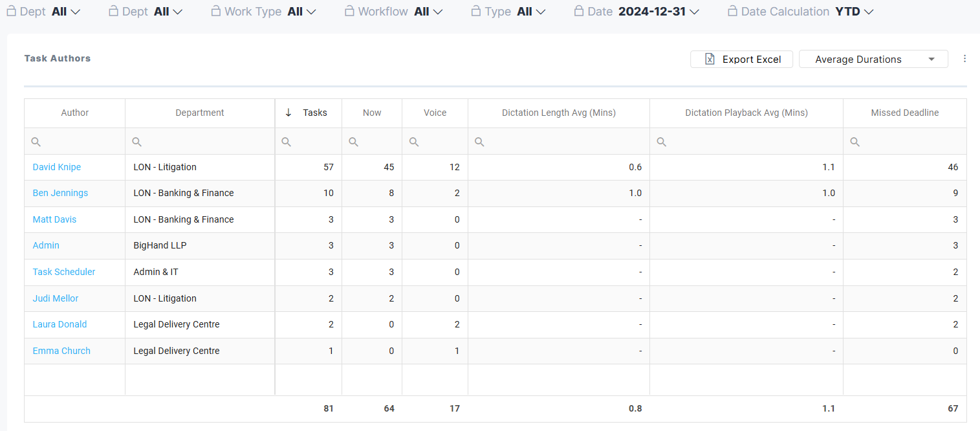Open the Task Scheduler author link
This screenshot has width=980, height=431.
click(x=64, y=272)
